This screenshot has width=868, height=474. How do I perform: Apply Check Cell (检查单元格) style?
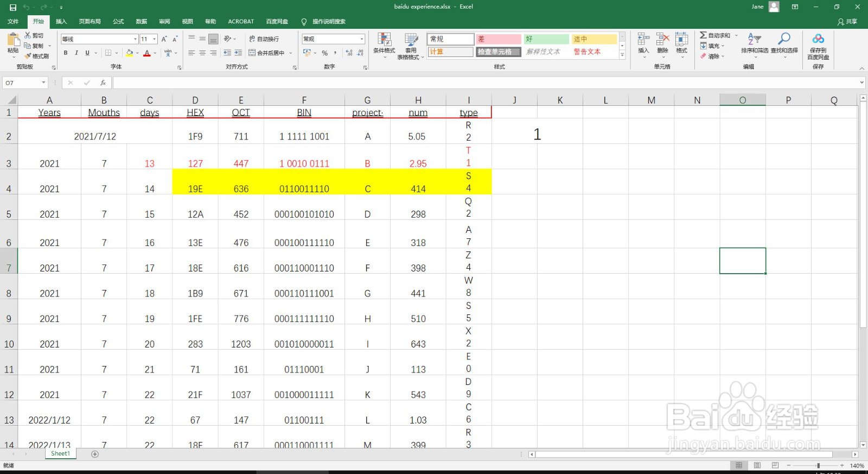pos(499,52)
